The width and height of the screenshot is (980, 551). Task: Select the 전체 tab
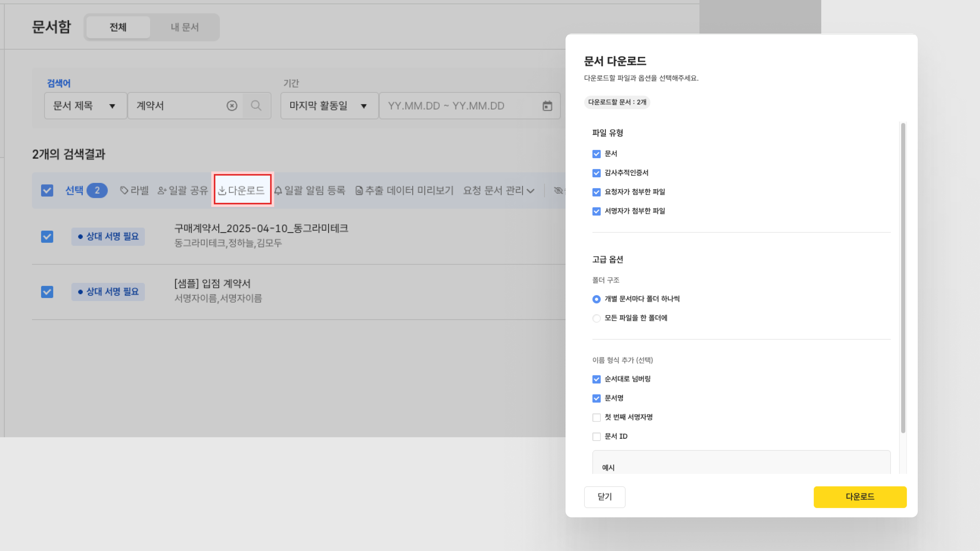click(x=118, y=27)
